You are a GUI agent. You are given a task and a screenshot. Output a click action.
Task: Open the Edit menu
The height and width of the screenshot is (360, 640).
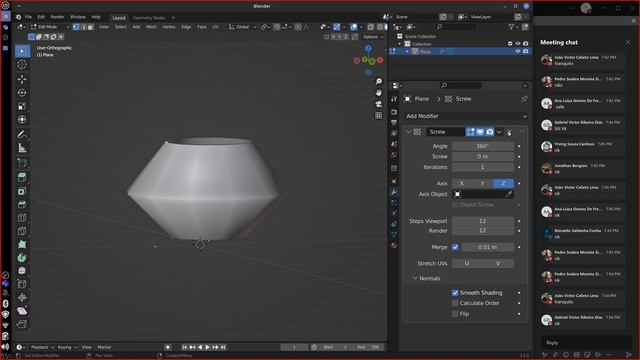point(41,17)
